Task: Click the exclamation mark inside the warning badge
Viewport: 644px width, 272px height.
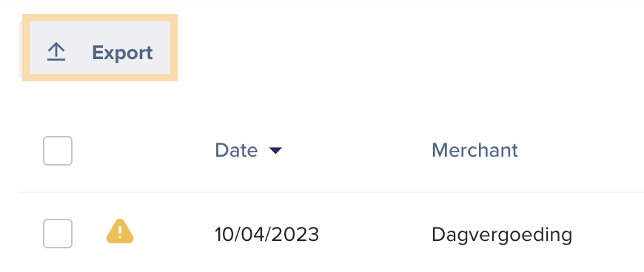Action: coord(120,232)
